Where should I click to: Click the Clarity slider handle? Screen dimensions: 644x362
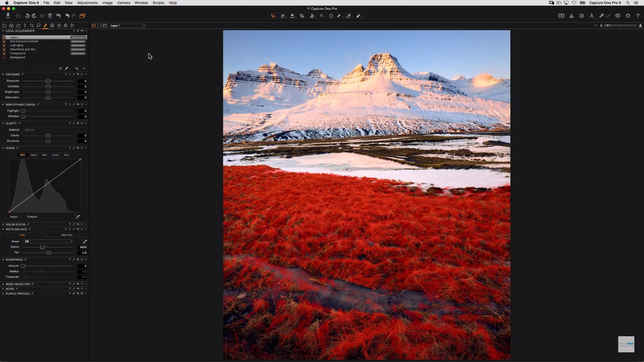pyautogui.click(x=48, y=136)
